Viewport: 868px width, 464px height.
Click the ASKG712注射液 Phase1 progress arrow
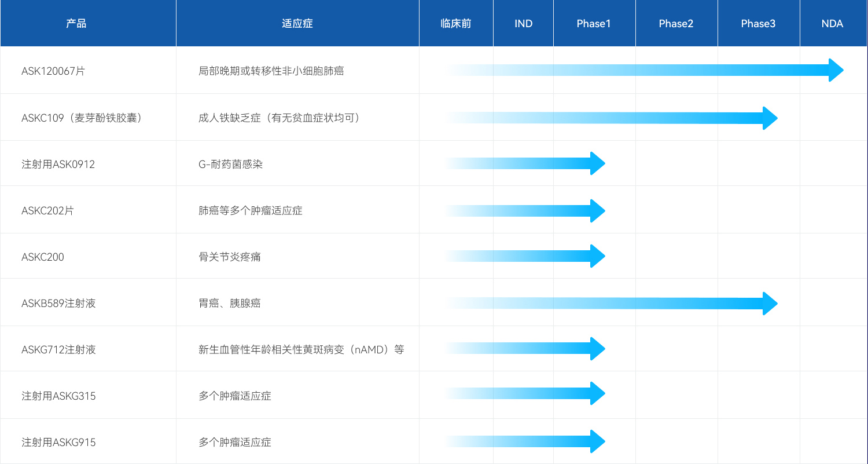[x=525, y=348]
